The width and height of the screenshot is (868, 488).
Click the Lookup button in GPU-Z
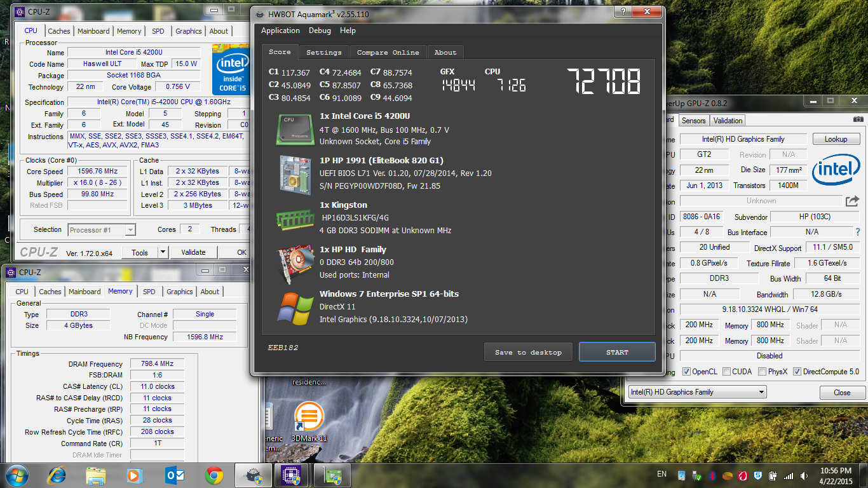pos(836,139)
